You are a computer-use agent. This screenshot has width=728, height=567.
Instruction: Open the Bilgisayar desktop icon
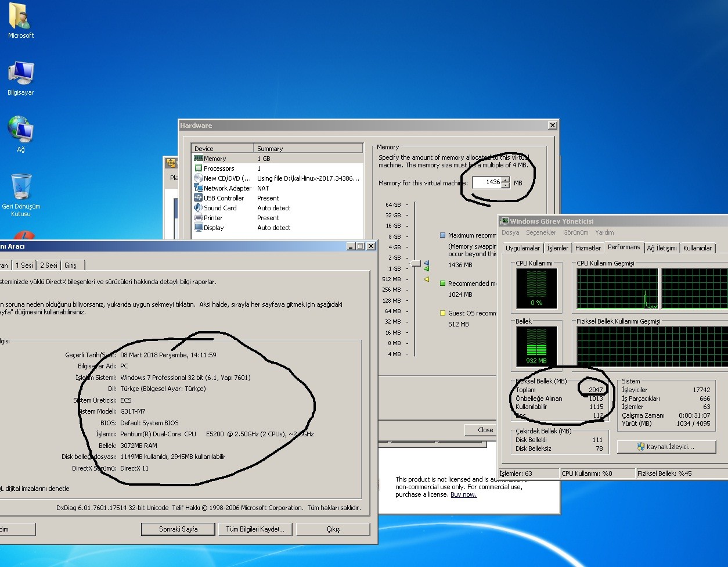(20, 74)
